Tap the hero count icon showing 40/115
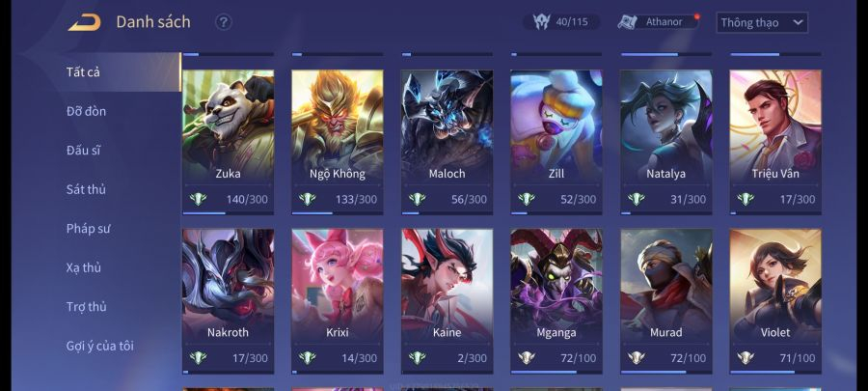 [x=541, y=22]
